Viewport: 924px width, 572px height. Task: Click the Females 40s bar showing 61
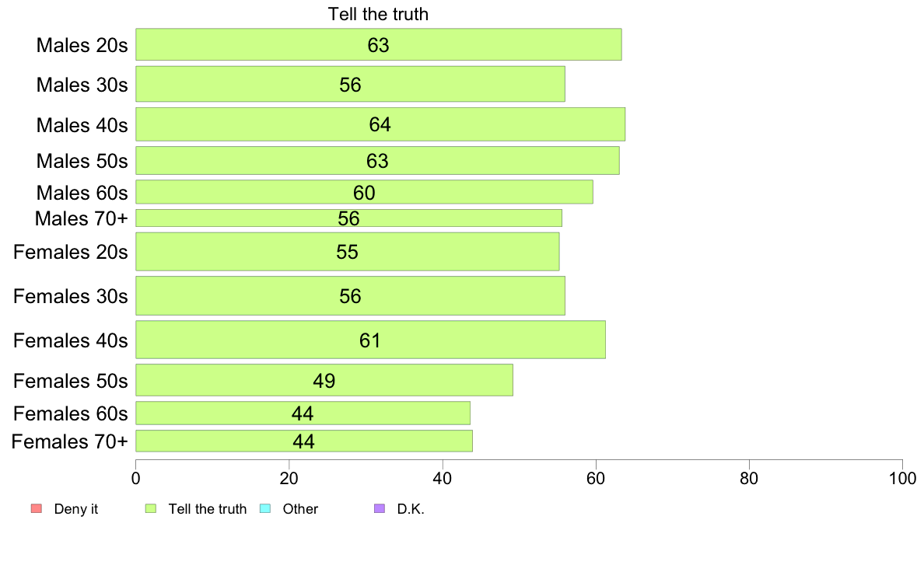tap(370, 340)
